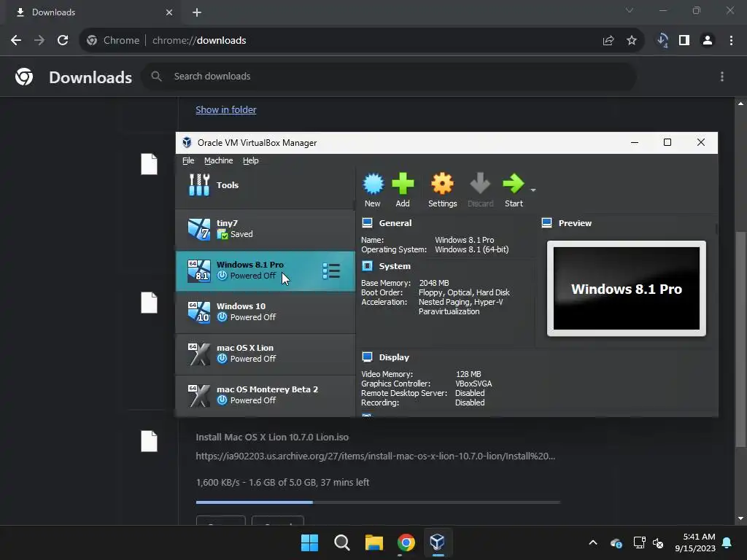Open a new Chrome tab
Screen dimensions: 747x560
click(197, 12)
